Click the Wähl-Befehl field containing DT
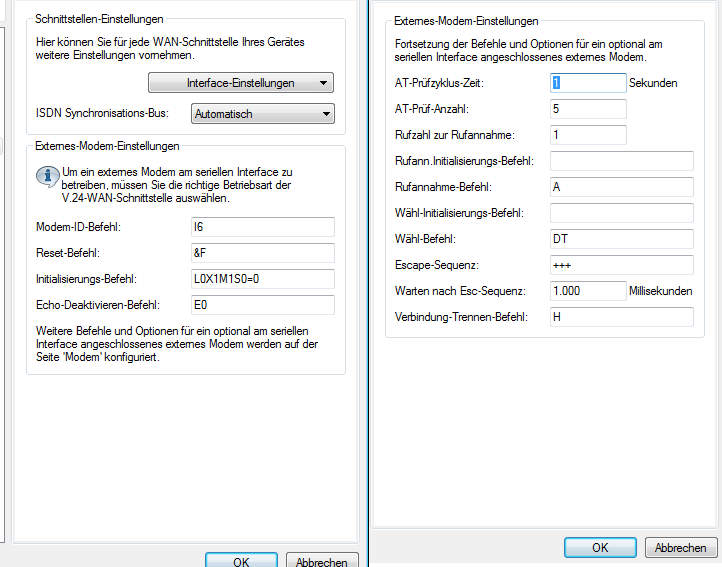722x567 pixels. click(621, 239)
